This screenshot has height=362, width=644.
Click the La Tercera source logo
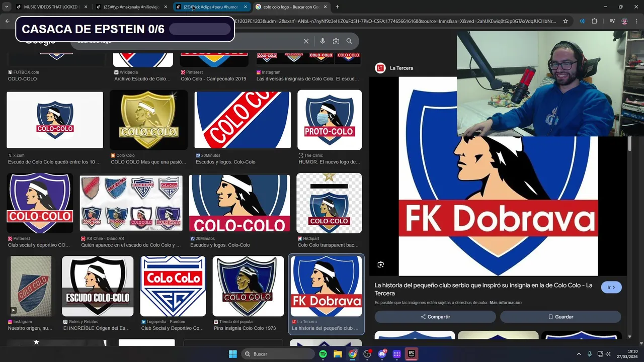[x=380, y=68]
